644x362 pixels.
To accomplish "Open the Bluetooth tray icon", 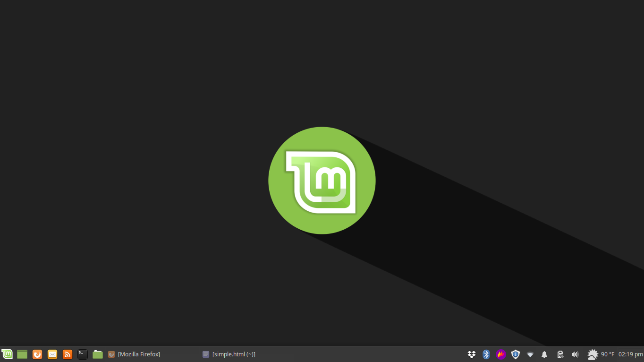I will tap(486, 354).
